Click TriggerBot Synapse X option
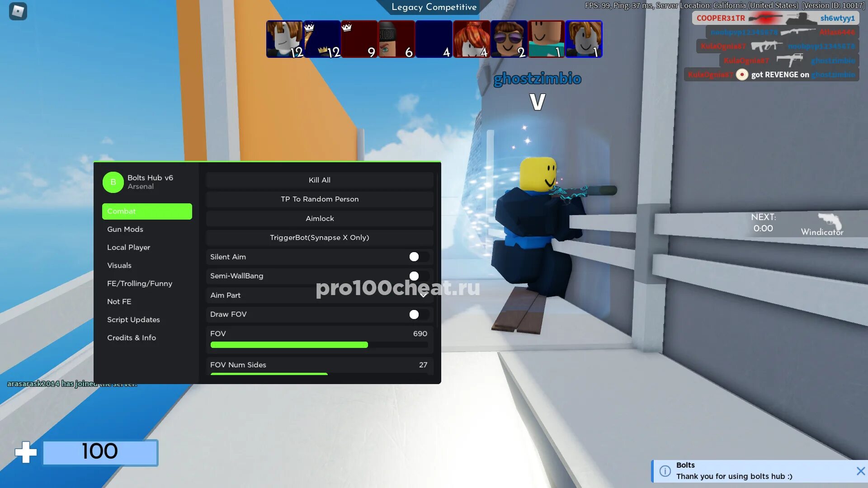This screenshot has width=868, height=488. (320, 237)
